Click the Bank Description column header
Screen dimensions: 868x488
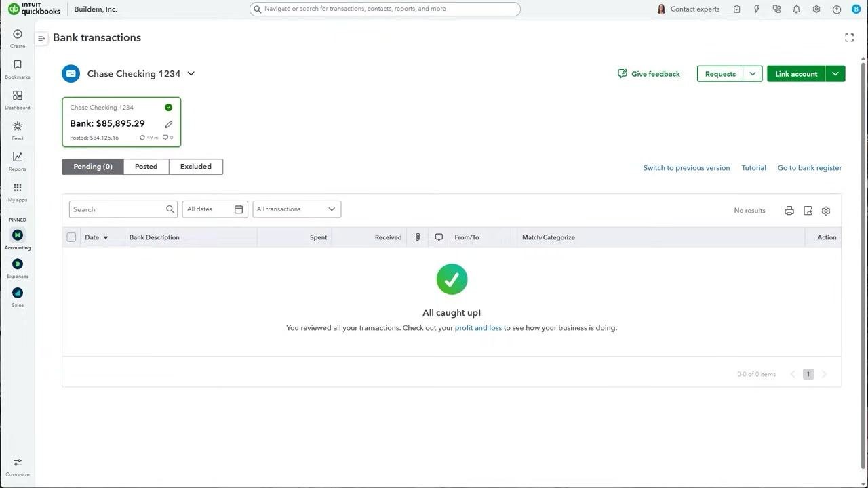(155, 237)
